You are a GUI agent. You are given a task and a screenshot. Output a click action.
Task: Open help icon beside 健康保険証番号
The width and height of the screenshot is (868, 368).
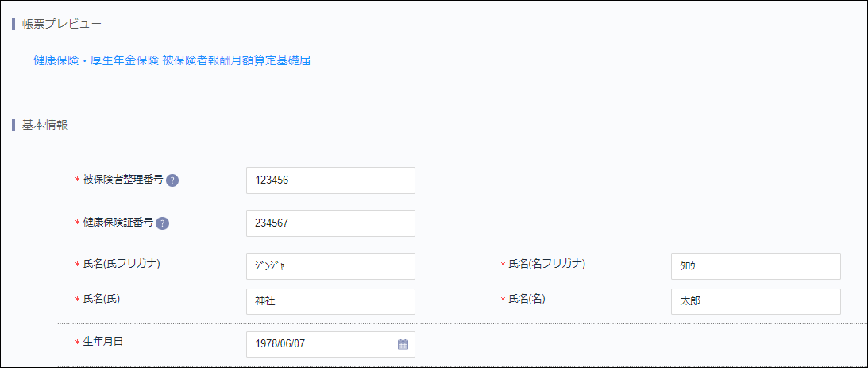(x=162, y=223)
